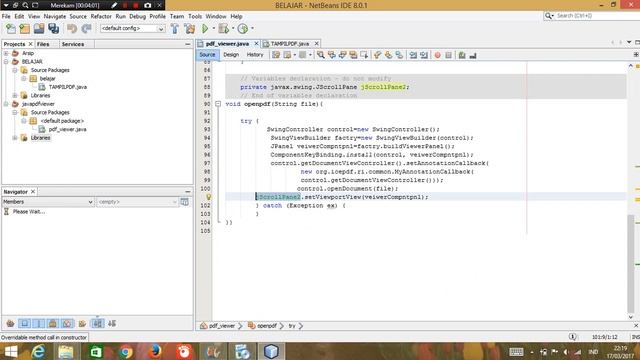Click the Debug Project toolbar icon
Image resolution: width=640 pixels, height=360 pixels.
(x=223, y=29)
